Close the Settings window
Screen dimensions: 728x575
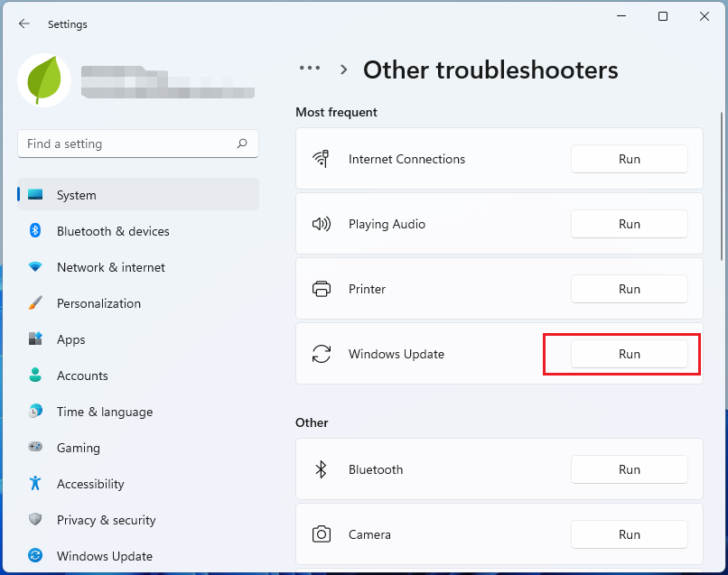coord(705,16)
